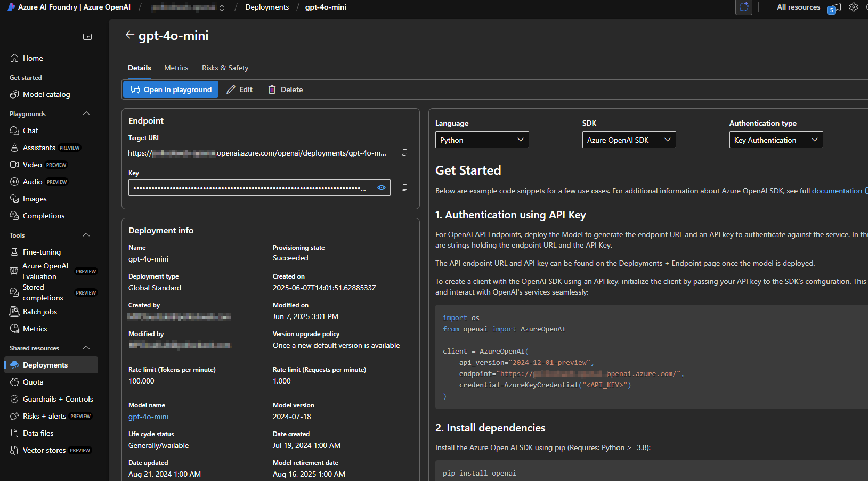Copy the Key with the copy icon
The width and height of the screenshot is (868, 481).
404,187
